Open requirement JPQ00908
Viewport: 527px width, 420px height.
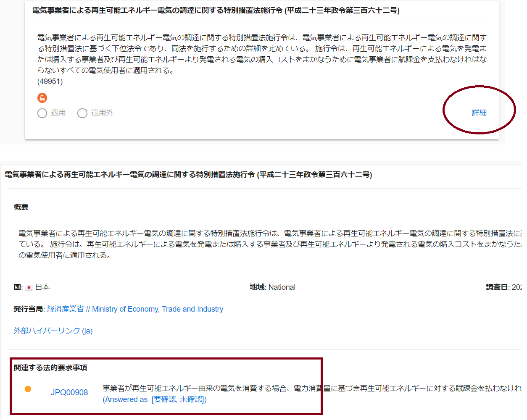click(x=69, y=392)
